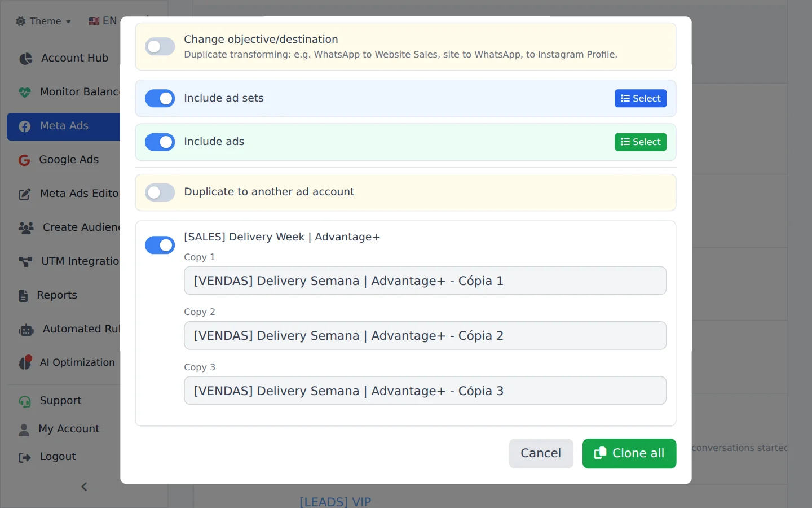The width and height of the screenshot is (812, 508).
Task: Click the Create Audience people icon
Action: [26, 227]
